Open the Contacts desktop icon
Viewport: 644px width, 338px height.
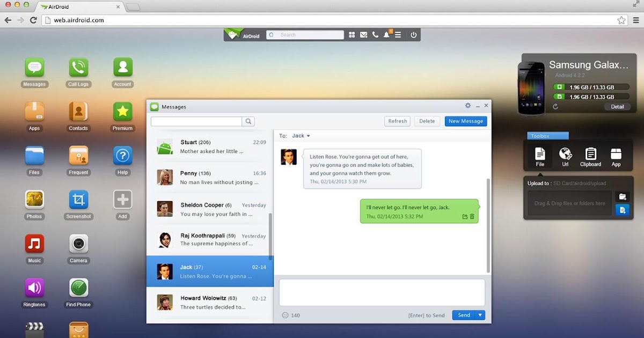coord(78,112)
